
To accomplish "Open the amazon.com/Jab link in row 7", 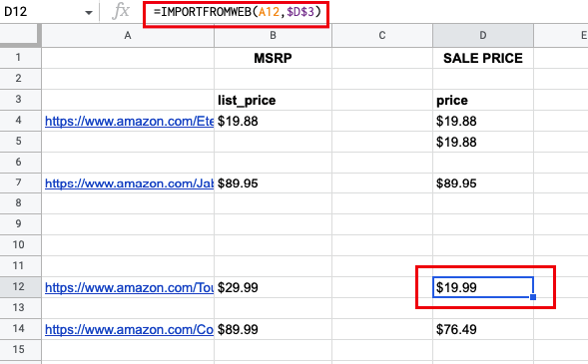I will 129,183.
